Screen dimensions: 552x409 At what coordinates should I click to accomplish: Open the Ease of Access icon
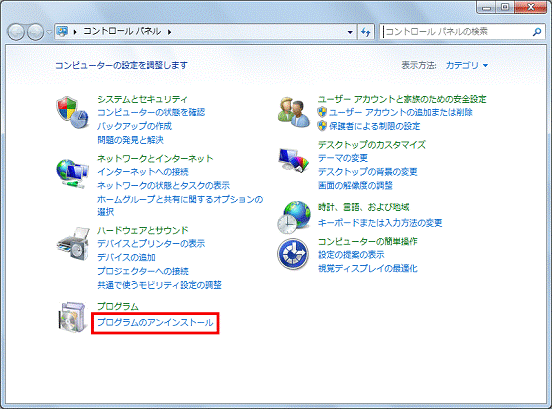(x=293, y=254)
